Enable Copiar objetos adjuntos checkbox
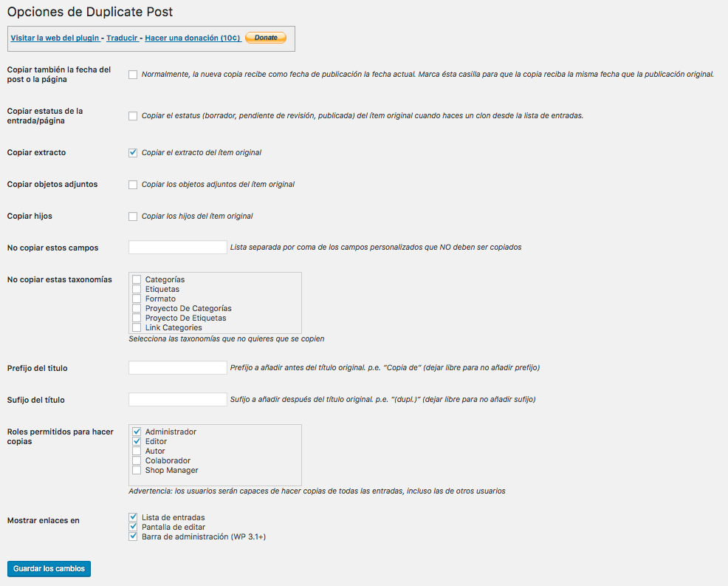Image resolution: width=728 pixels, height=586 pixels. [x=133, y=185]
